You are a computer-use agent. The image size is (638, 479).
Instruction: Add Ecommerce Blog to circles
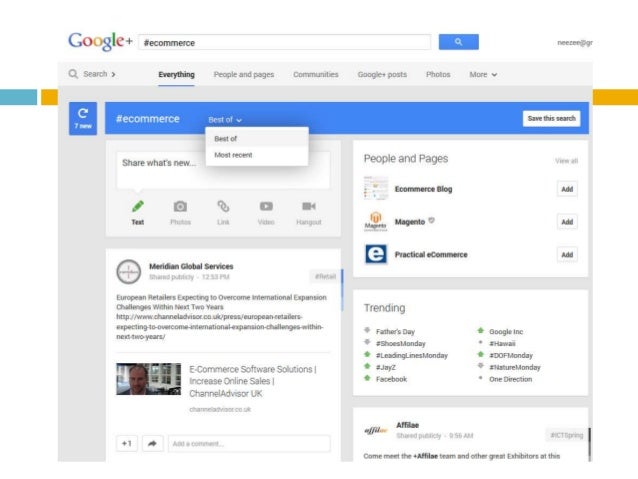[x=567, y=189]
